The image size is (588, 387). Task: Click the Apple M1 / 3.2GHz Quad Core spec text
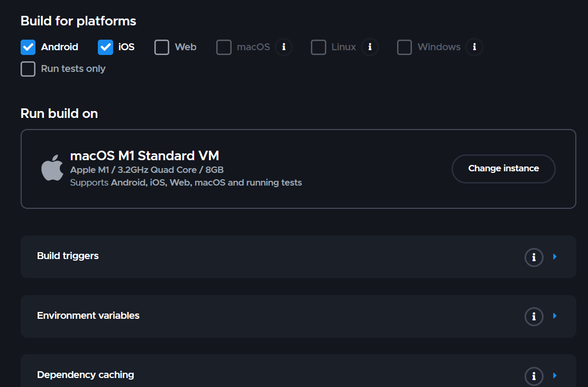[146, 170]
